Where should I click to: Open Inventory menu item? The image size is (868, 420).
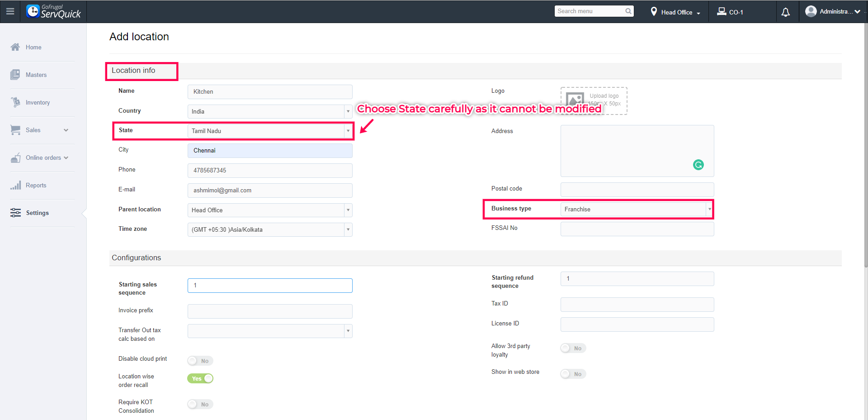(38, 102)
